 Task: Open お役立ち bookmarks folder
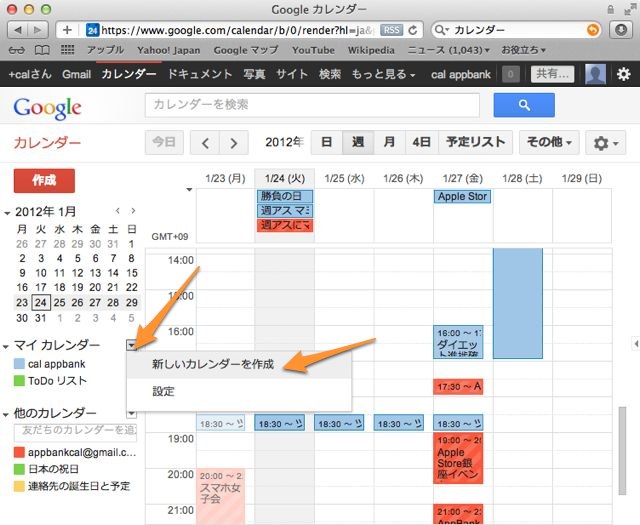tap(523, 50)
